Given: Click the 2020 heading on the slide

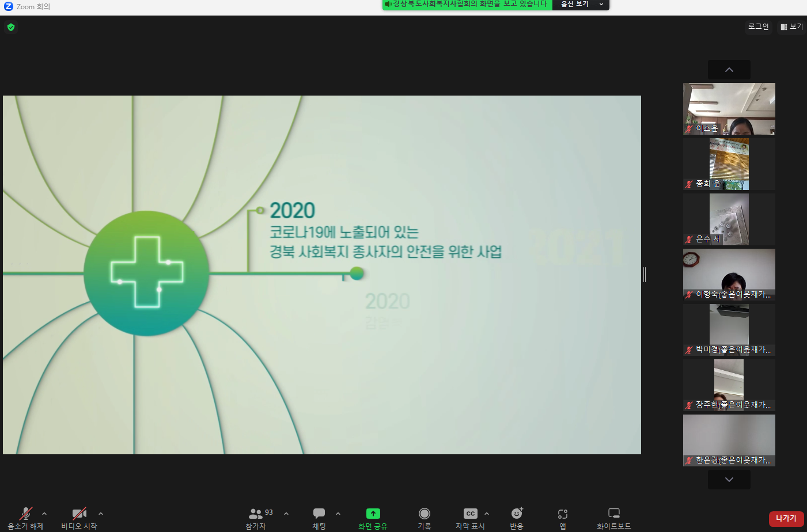Looking at the screenshot, I should [293, 211].
